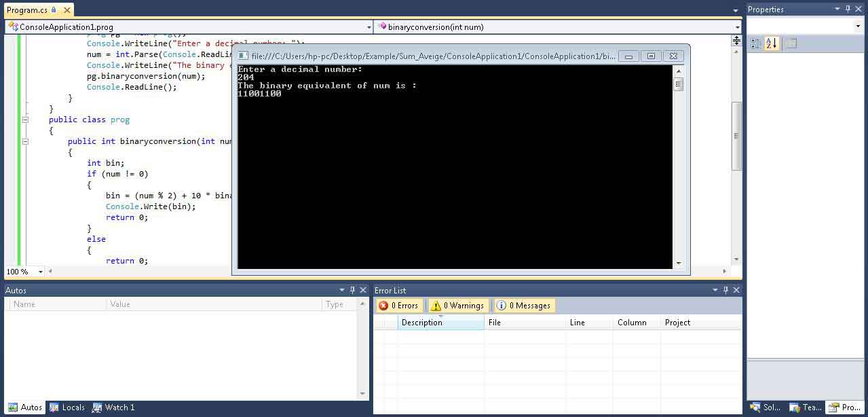Screen dimensions: 868x417
Task: Click the Categorized icon in Properties
Action: tap(756, 43)
